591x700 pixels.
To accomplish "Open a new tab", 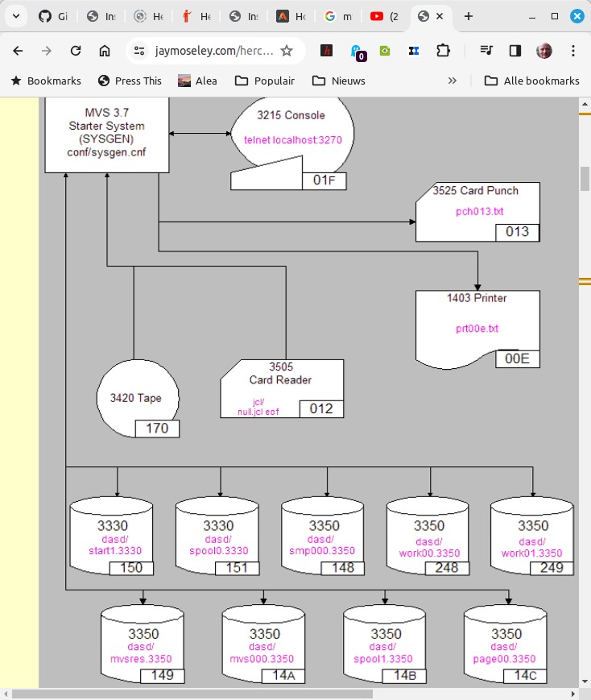I will [x=469, y=16].
